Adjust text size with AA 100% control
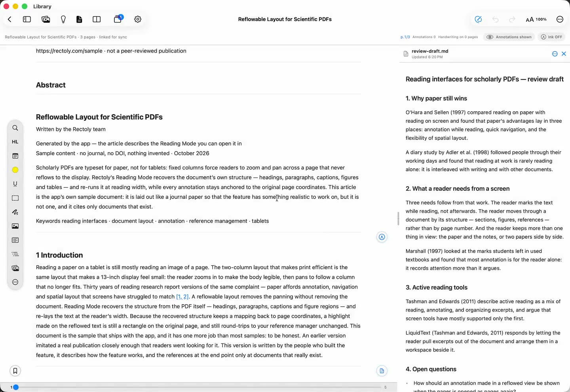Image resolution: width=570 pixels, height=392 pixels. (536, 19)
